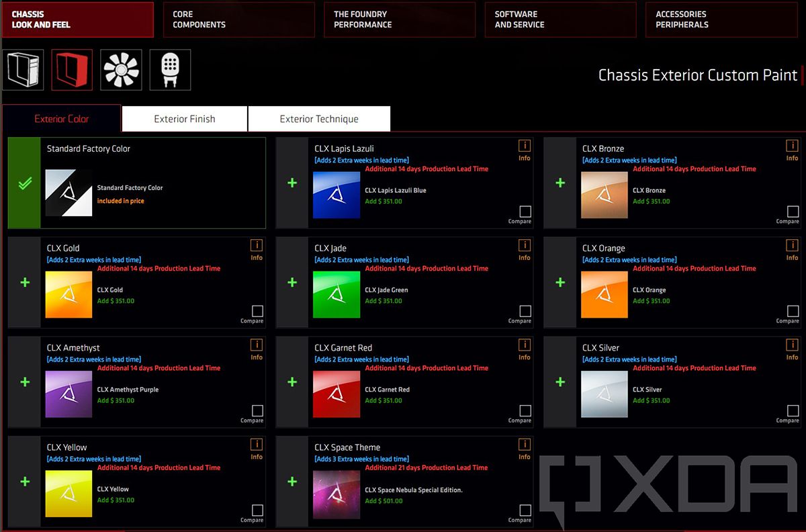
Task: Pick the CLX Orange color swatch
Action: (604, 294)
